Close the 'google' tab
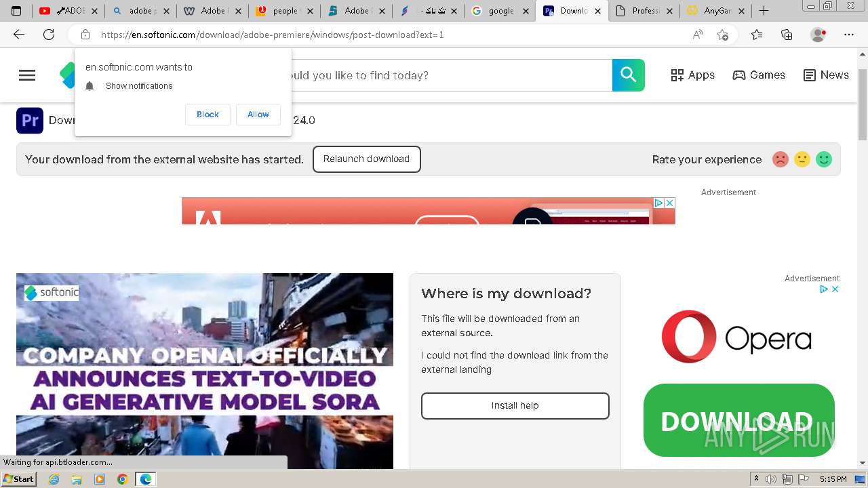This screenshot has height=488, width=868. (x=526, y=11)
